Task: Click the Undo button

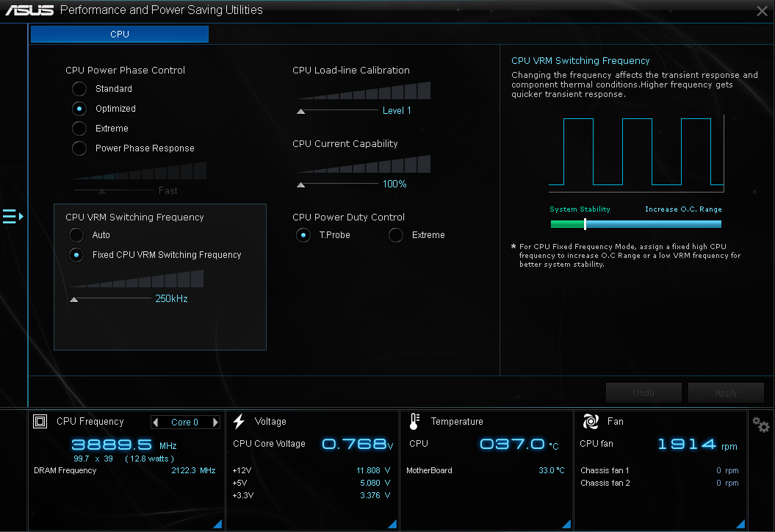Action: (x=644, y=392)
